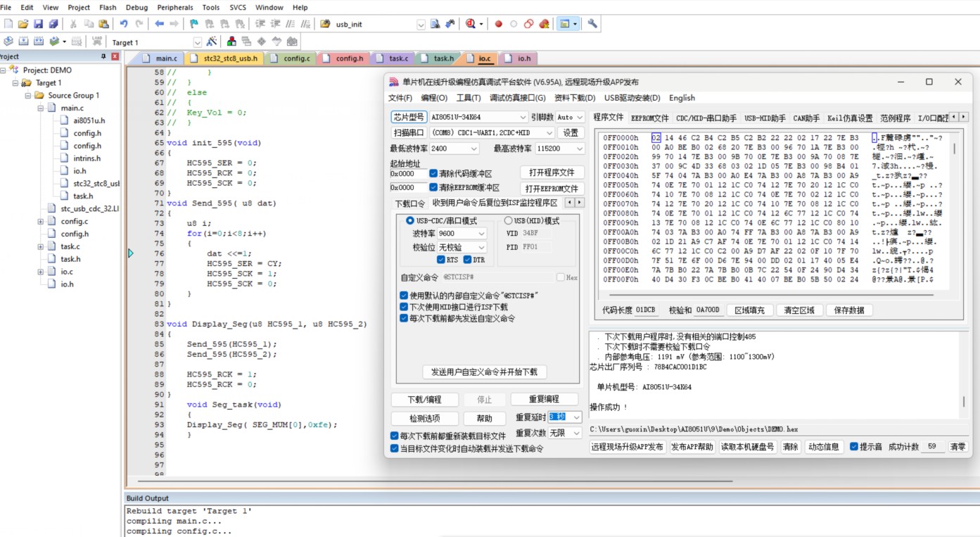
Task: Kill all breakpoints icon
Action: [544, 24]
